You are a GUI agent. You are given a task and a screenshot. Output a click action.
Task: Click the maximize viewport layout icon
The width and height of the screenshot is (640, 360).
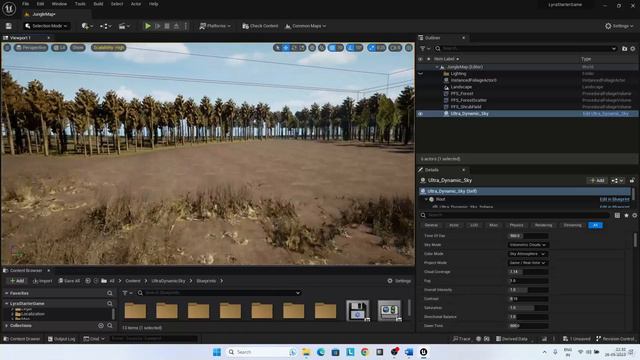point(409,48)
